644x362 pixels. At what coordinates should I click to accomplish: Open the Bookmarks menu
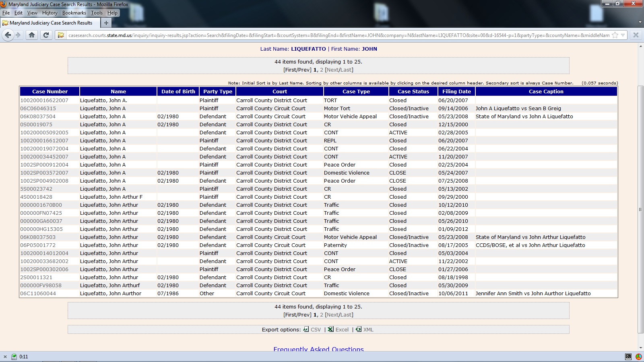coord(74,13)
